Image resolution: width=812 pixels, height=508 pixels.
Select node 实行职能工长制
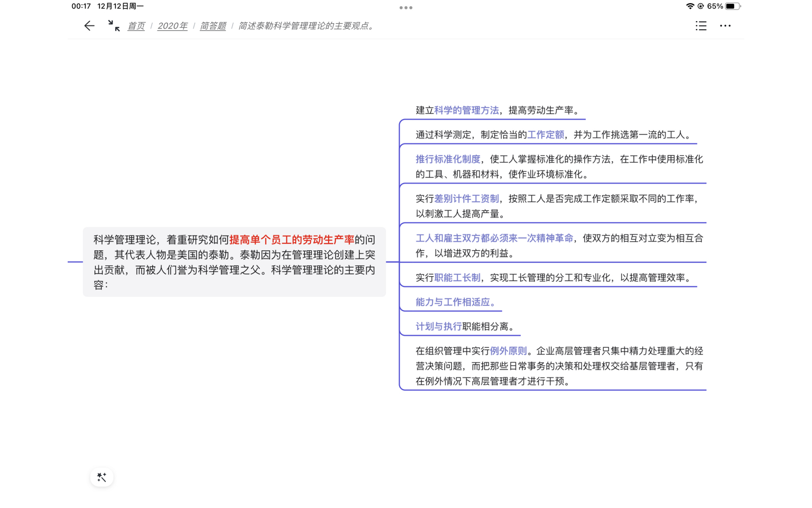click(554, 277)
